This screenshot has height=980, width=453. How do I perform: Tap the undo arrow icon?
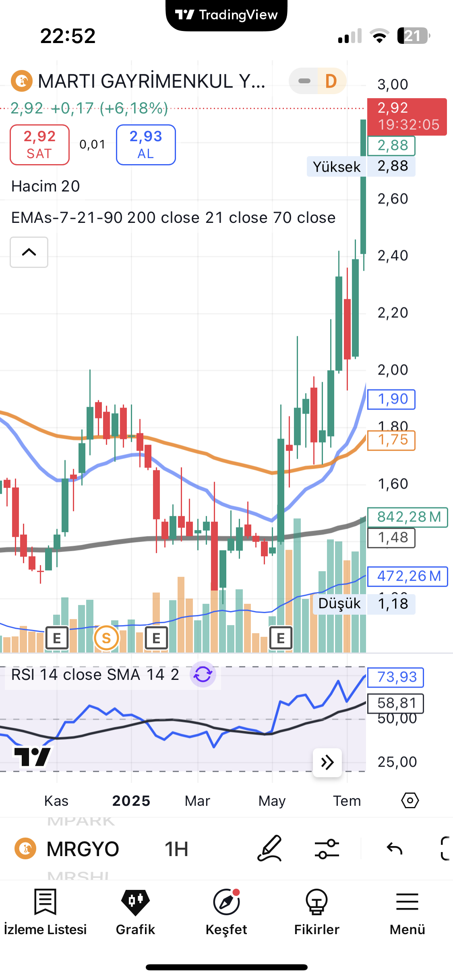pos(394,848)
